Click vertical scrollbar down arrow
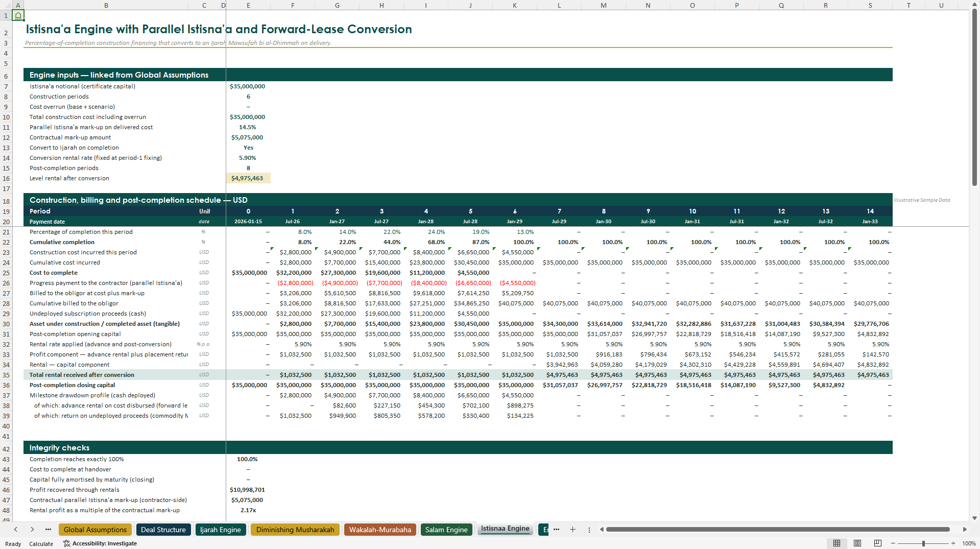 pos(975,518)
